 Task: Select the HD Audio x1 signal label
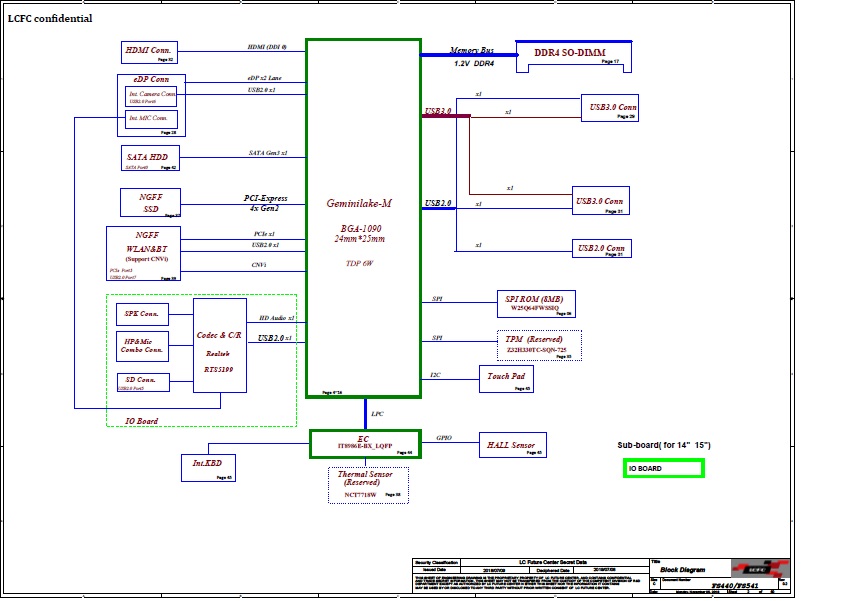point(277,318)
